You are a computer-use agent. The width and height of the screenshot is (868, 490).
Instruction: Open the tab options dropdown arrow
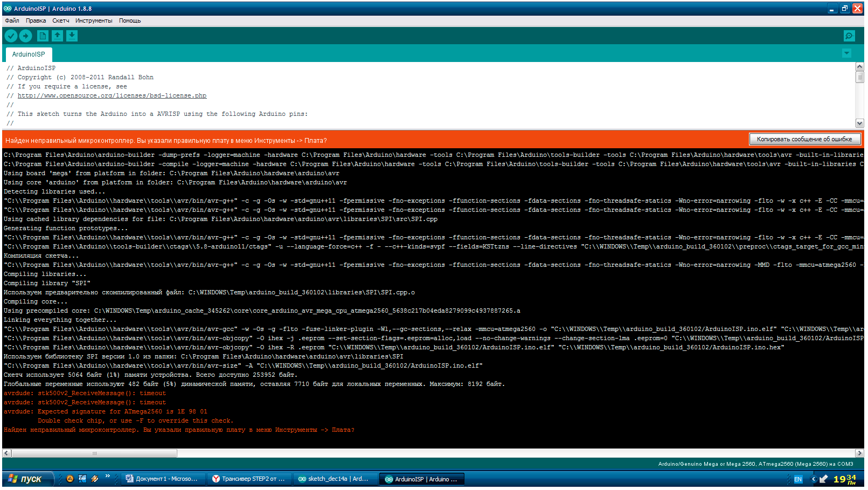tap(846, 53)
